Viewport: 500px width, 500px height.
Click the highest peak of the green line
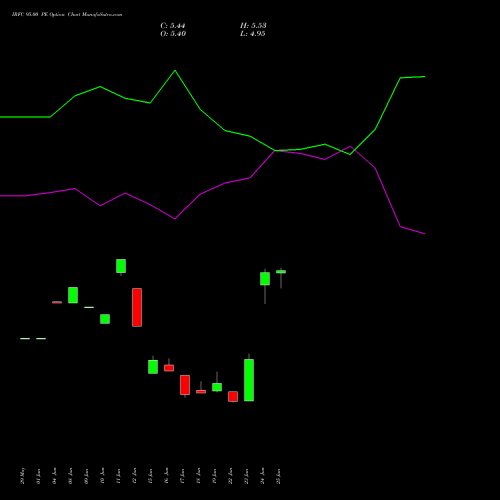click(x=175, y=71)
